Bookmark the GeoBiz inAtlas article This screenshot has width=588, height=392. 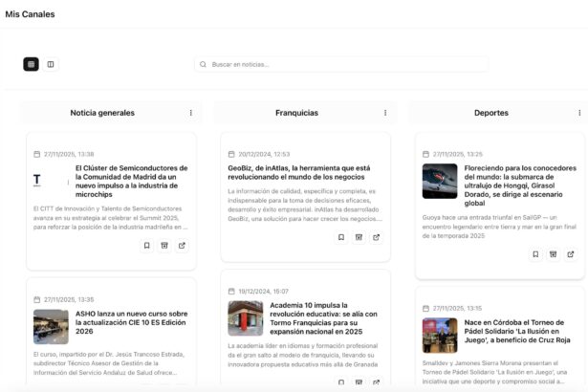point(340,237)
